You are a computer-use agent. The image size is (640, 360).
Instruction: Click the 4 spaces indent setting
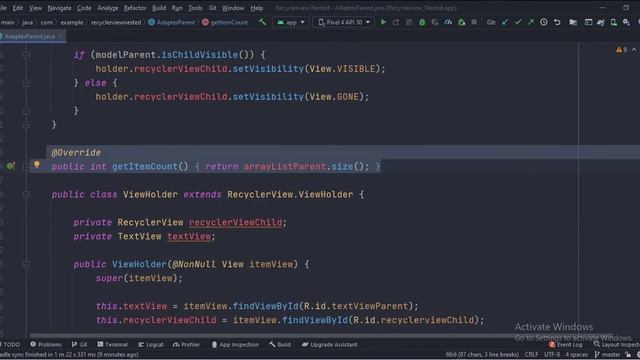(x=576, y=355)
